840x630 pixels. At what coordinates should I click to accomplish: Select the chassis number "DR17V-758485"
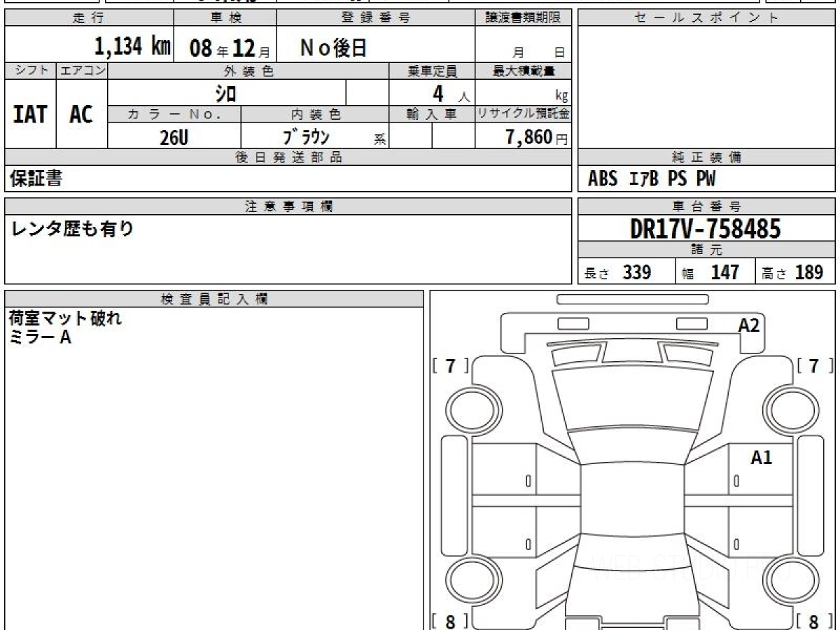tap(706, 228)
